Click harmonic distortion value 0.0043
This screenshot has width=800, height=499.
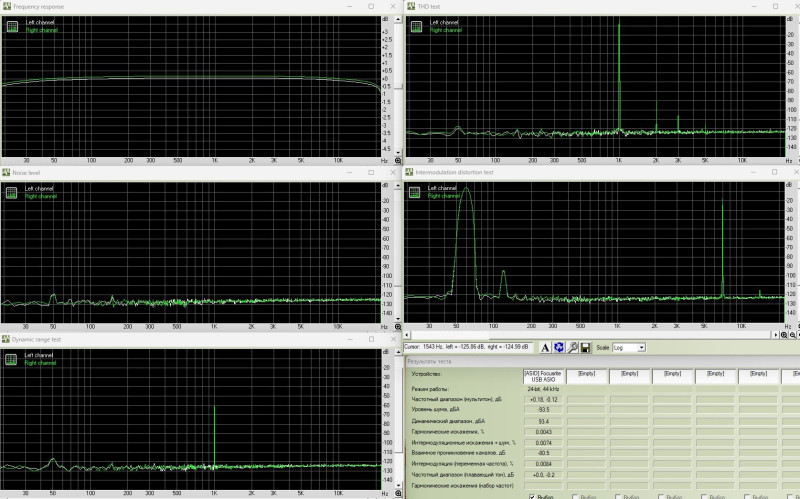click(543, 432)
